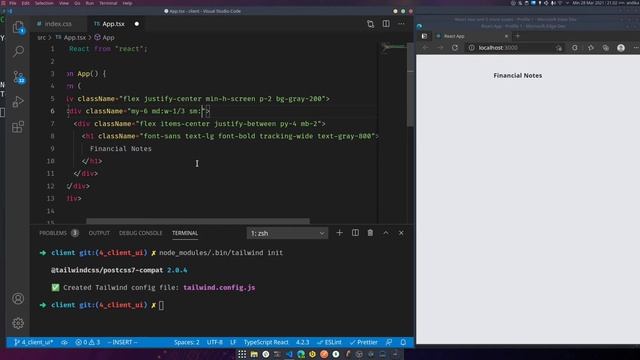Image resolution: width=640 pixels, height=360 pixels.
Task: Open the editor More Actions menu
Action: (401, 24)
